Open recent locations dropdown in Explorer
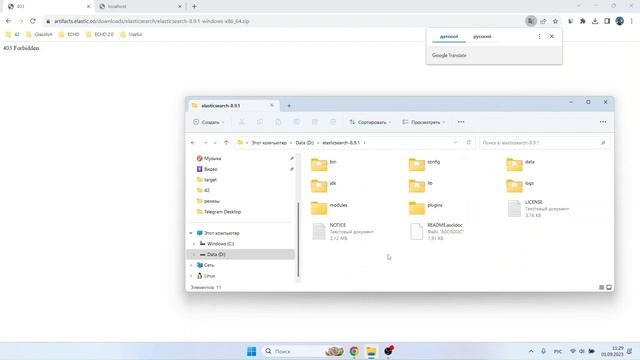 (215, 143)
